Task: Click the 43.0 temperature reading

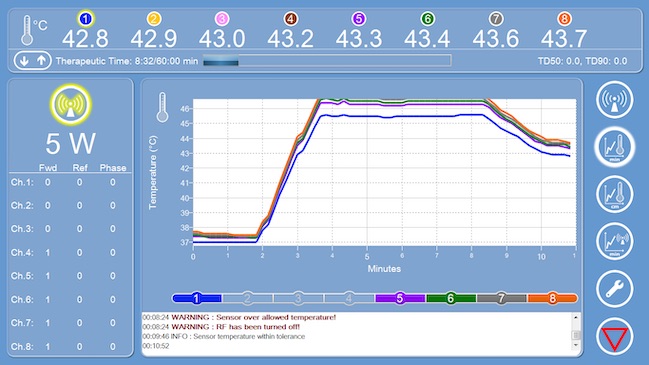Action: 222,38
